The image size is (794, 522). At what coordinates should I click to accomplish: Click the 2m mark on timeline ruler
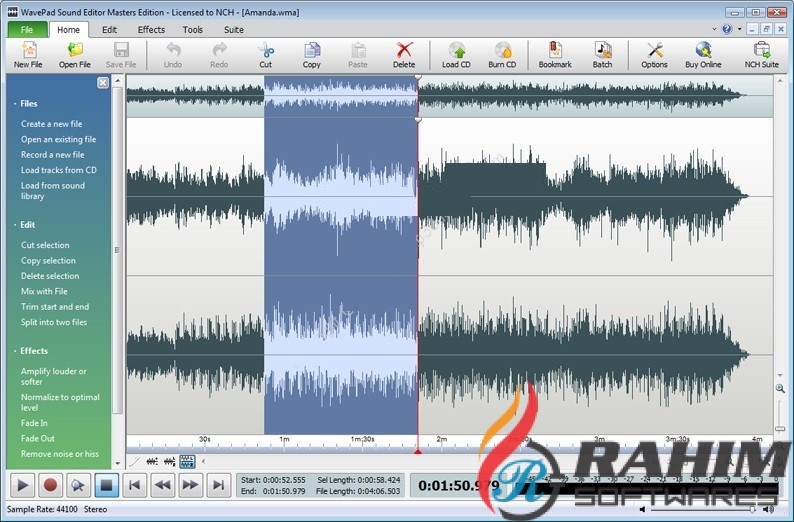pyautogui.click(x=442, y=439)
